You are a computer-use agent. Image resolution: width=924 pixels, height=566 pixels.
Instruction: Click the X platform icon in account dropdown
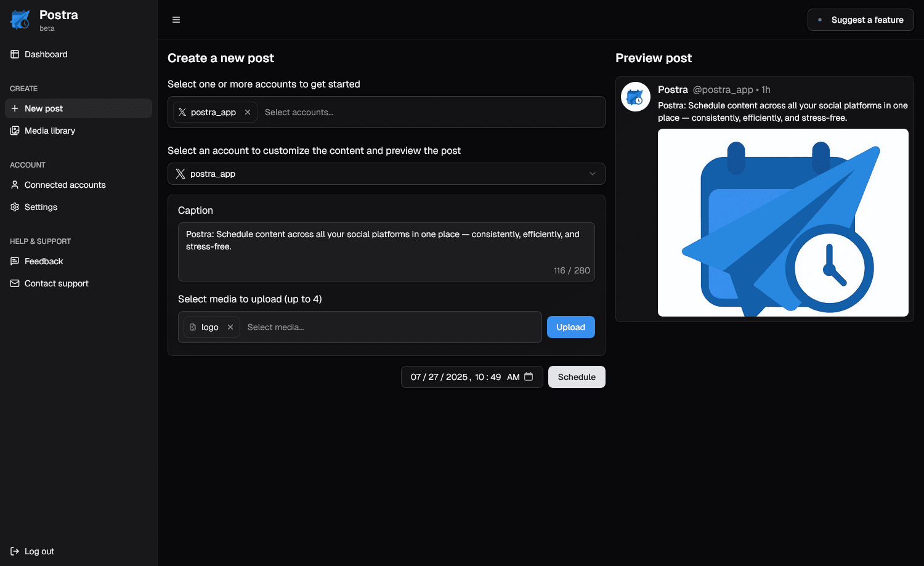coord(180,174)
